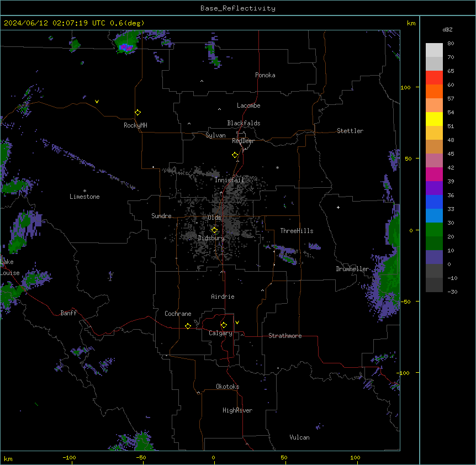The height and width of the screenshot is (465, 476).
Task: Select the Okotoks label
Action: tap(228, 387)
